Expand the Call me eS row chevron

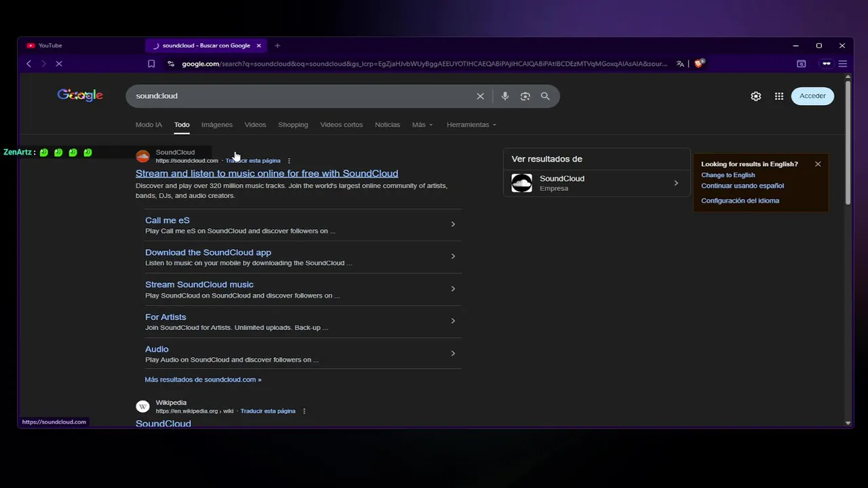(453, 224)
